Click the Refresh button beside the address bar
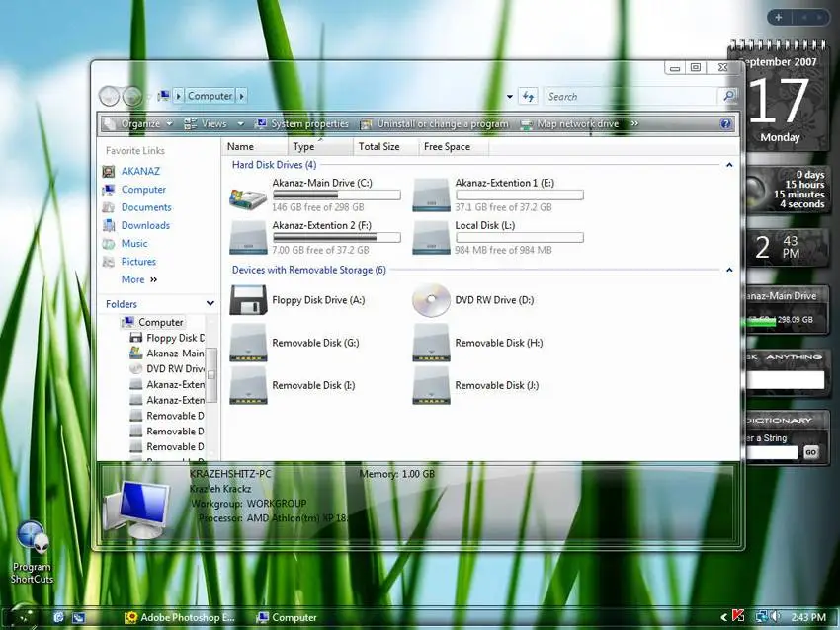Viewport: 840px width, 630px height. click(x=529, y=97)
